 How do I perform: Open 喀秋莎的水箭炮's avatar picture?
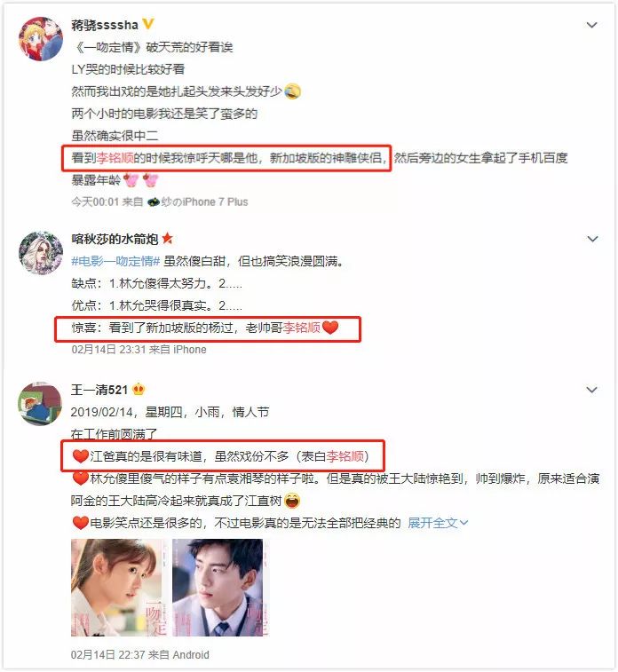(x=41, y=253)
